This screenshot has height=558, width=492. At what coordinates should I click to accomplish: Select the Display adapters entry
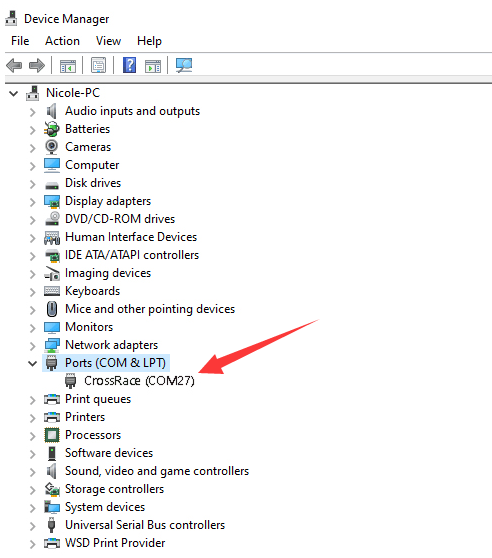click(x=108, y=201)
